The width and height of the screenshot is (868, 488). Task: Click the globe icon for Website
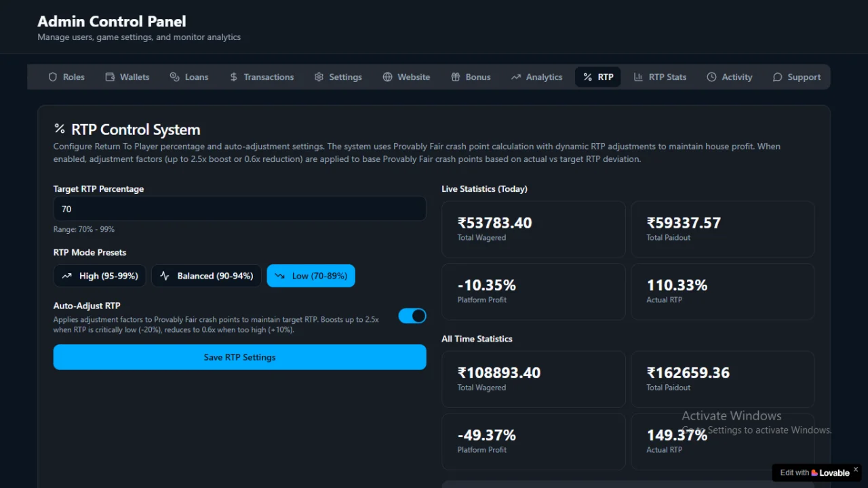tap(388, 77)
